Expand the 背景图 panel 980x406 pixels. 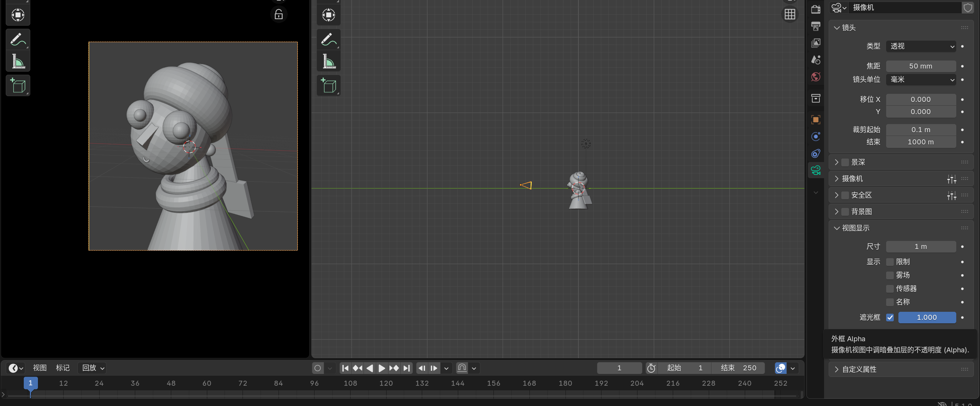(x=836, y=211)
